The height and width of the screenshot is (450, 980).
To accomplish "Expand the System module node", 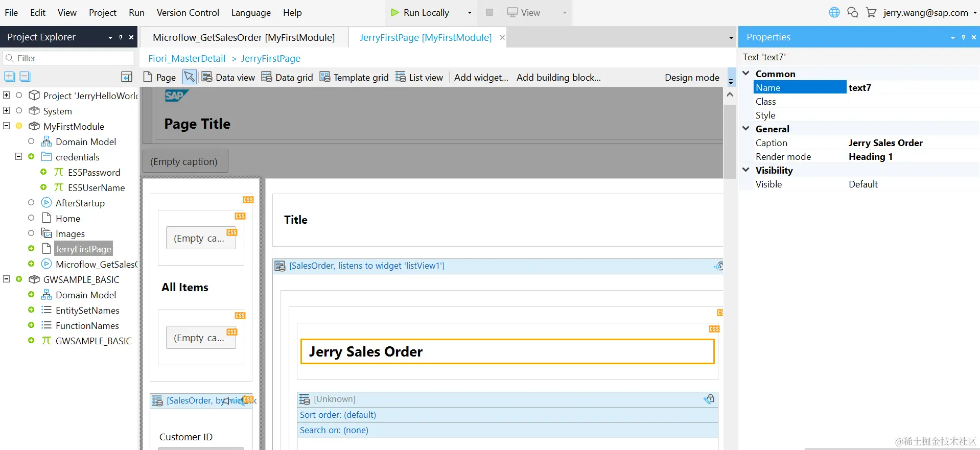I will [x=7, y=110].
